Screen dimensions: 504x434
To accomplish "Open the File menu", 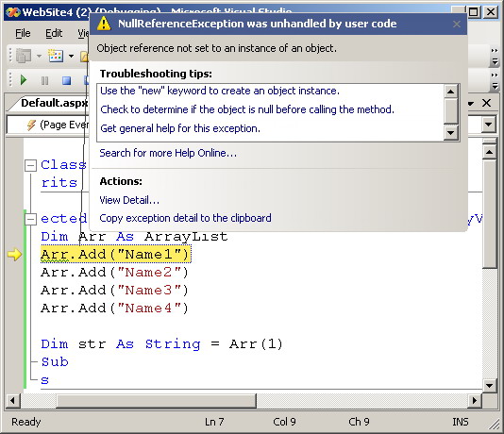I will [23, 33].
